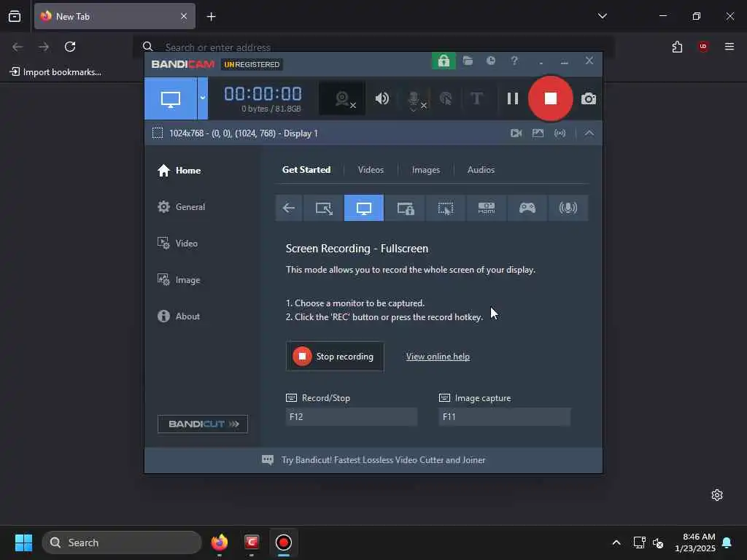Click the uBlock Origin extension icon
Image resolution: width=747 pixels, height=560 pixels.
(x=703, y=47)
